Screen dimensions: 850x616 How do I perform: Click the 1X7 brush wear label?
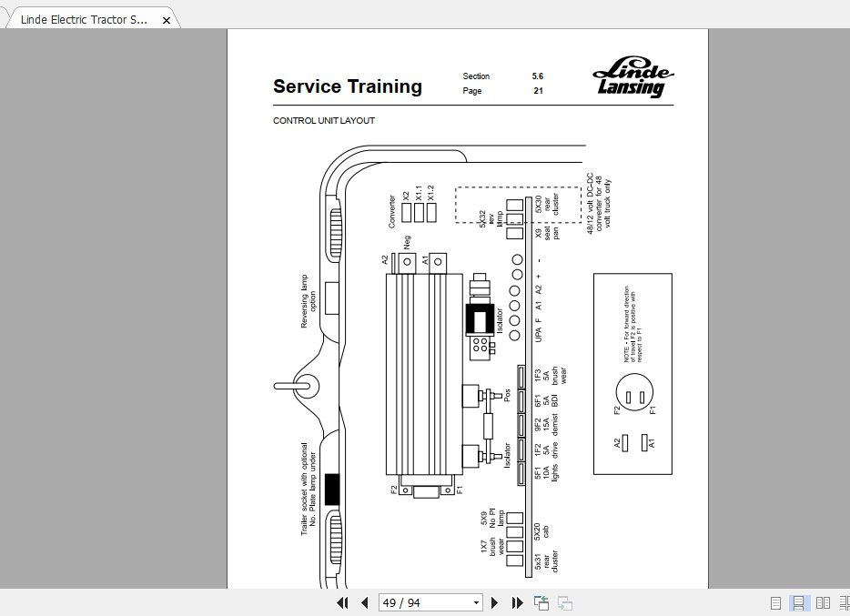tap(492, 546)
